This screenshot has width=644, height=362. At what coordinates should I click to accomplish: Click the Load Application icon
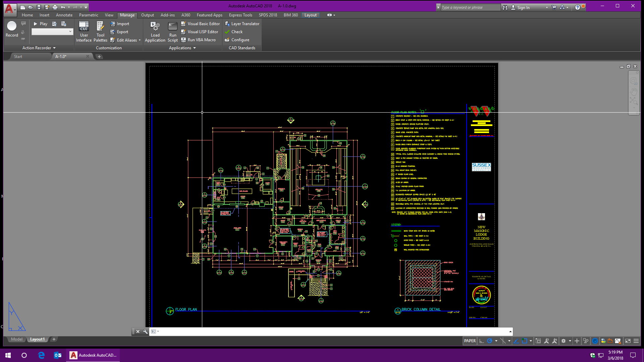pyautogui.click(x=155, y=30)
